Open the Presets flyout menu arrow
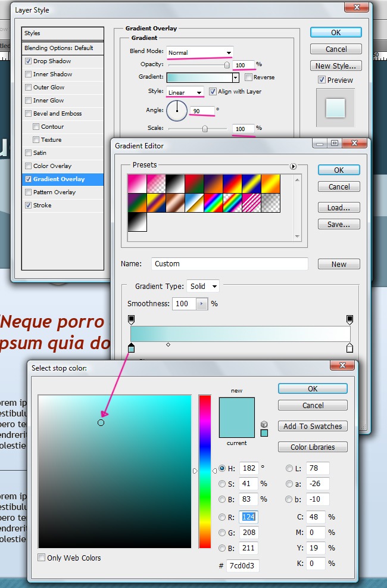Image resolution: width=387 pixels, height=588 pixels. coord(293,166)
